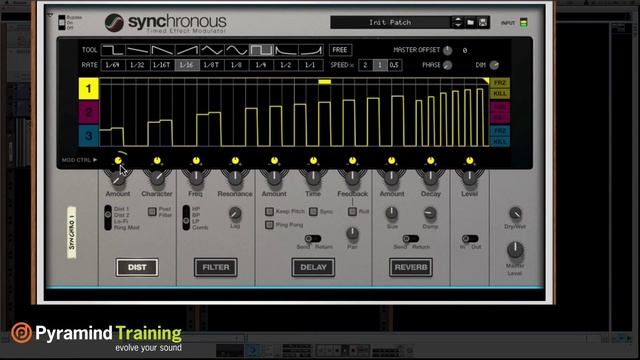Screen dimensions: 640x360
Task: Open the patch browser folder icon
Action: pos(471,22)
